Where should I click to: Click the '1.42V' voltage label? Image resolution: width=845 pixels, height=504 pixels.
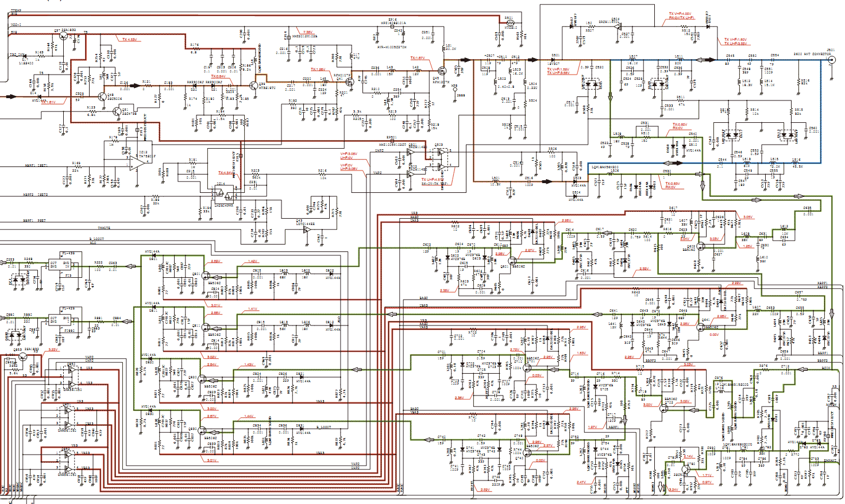click(253, 261)
